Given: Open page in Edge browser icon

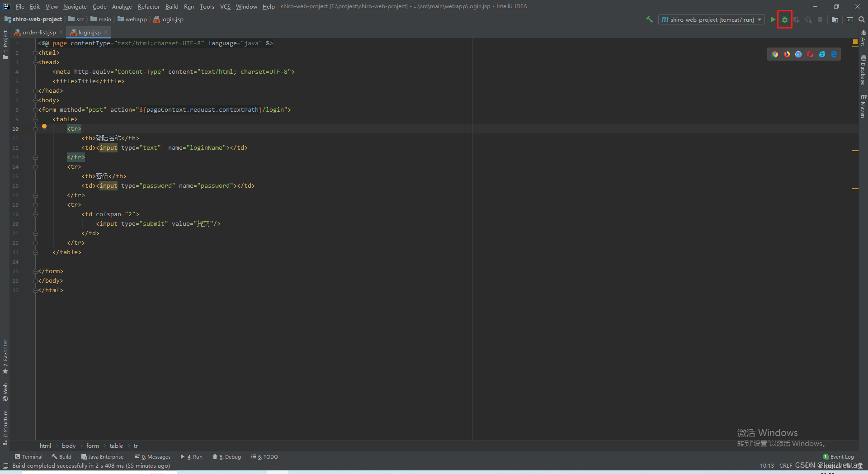Looking at the screenshot, I should 834,54.
